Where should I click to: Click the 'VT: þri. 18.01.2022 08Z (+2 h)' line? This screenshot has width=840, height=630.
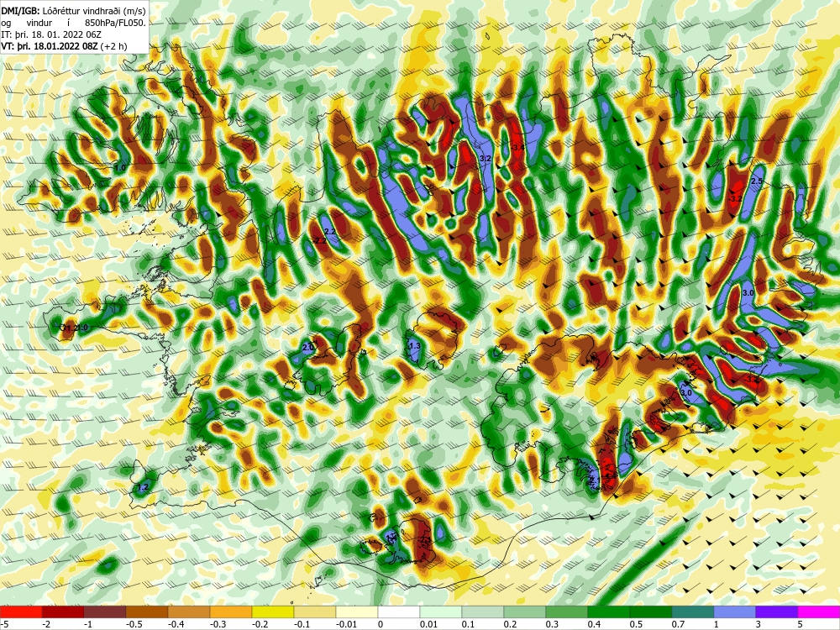click(x=65, y=46)
